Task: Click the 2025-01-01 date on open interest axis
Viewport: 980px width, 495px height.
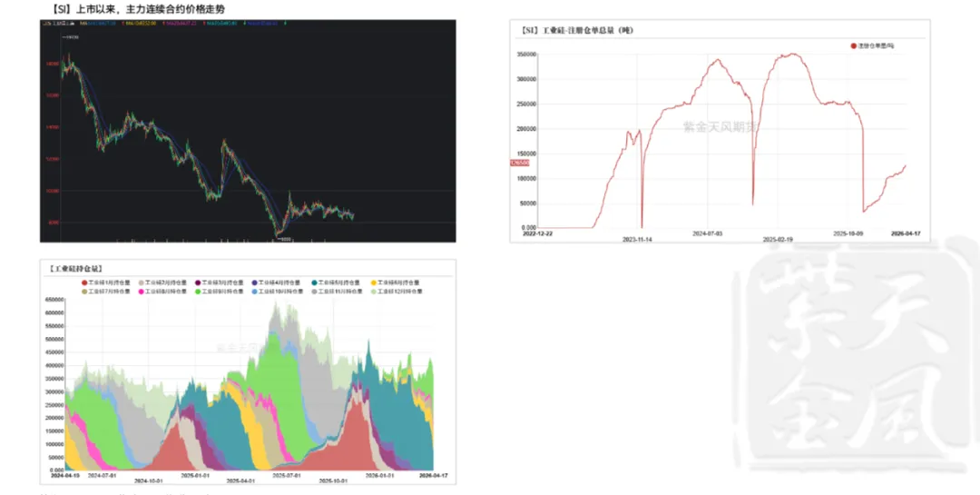Action: click(195, 475)
